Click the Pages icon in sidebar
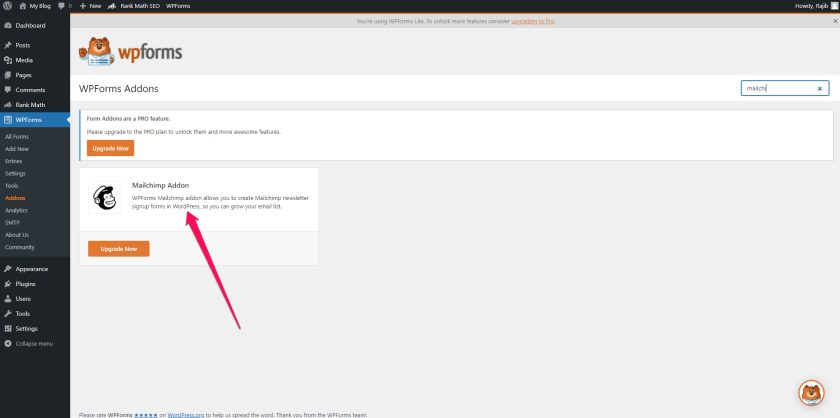The width and height of the screenshot is (840, 418). click(x=8, y=76)
